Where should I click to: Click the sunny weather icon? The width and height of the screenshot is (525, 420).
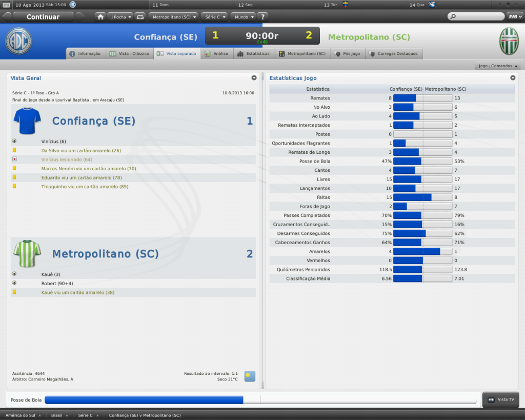[x=250, y=376]
